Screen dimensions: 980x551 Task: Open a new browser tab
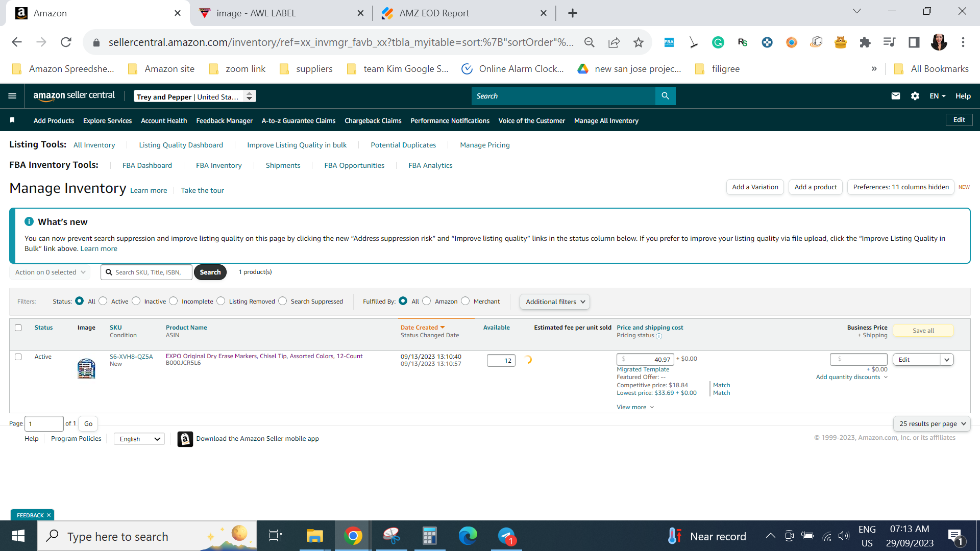tap(572, 13)
